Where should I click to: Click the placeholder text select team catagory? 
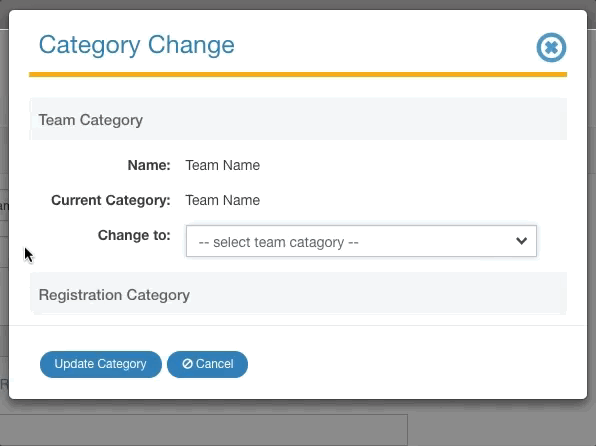[x=279, y=242]
